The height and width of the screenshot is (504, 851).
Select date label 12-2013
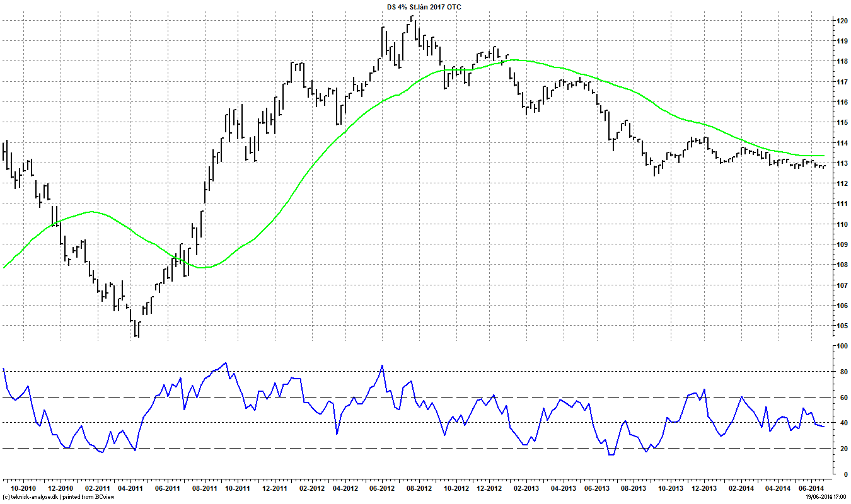pyautogui.click(x=704, y=488)
